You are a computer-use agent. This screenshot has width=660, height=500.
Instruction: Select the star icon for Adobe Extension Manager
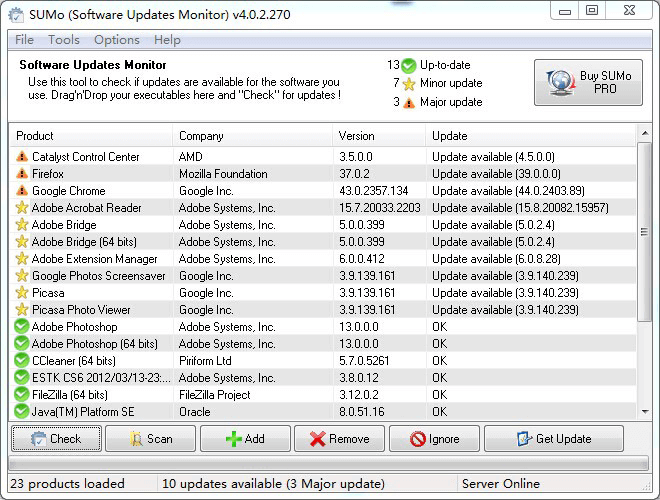click(22, 258)
